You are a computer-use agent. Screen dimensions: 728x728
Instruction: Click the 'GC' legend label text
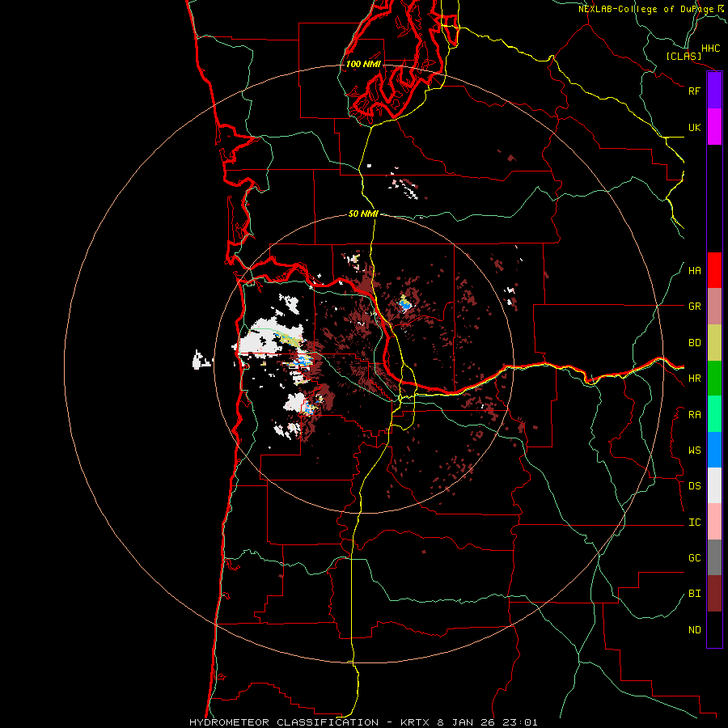tap(694, 558)
